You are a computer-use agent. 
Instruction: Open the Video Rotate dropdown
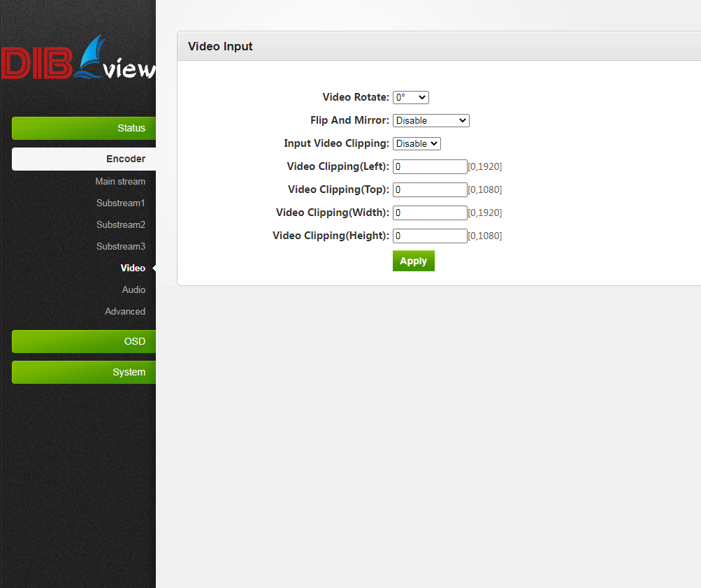[x=410, y=97]
